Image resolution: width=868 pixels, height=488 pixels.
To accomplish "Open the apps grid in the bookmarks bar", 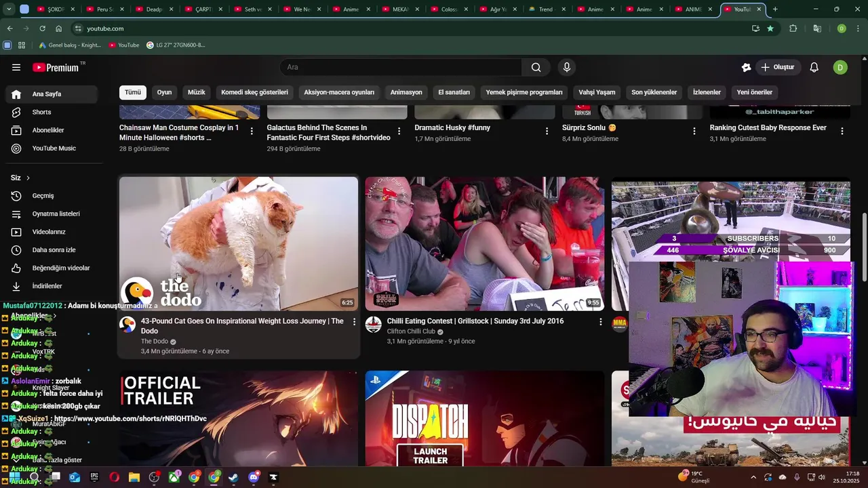I will [22, 45].
